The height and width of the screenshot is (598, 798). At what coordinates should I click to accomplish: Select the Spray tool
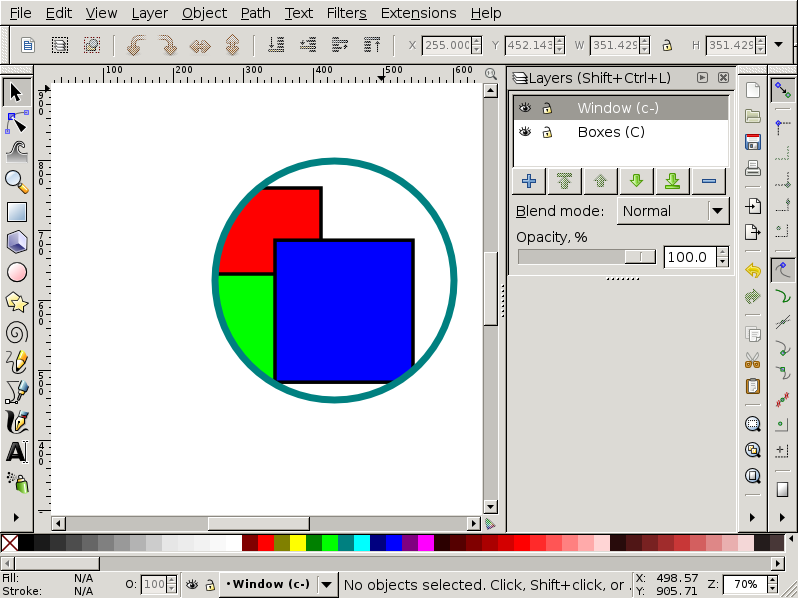pyautogui.click(x=17, y=482)
